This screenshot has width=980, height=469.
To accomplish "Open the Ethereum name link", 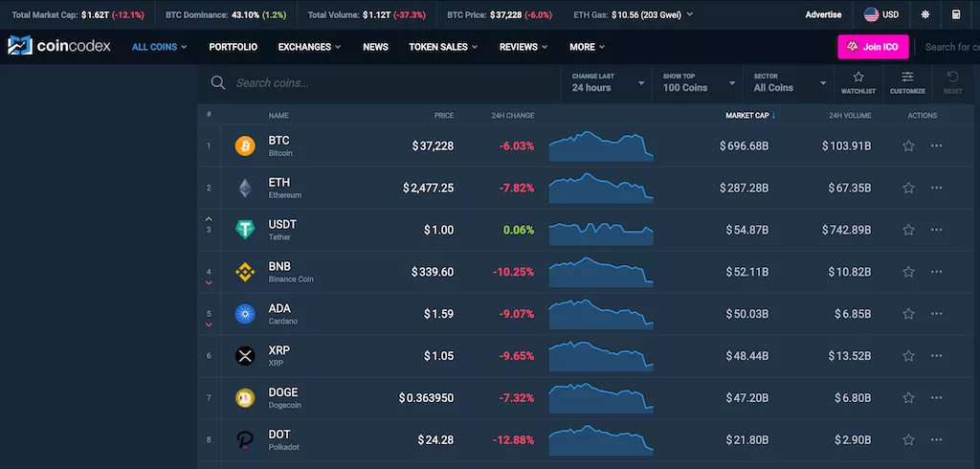I will point(285,195).
